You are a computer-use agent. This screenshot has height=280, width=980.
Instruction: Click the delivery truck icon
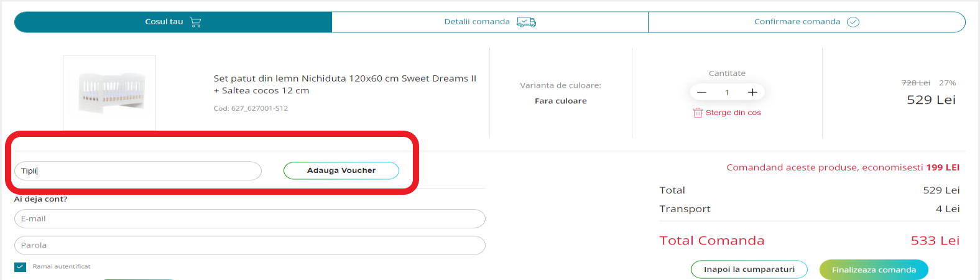[526, 22]
